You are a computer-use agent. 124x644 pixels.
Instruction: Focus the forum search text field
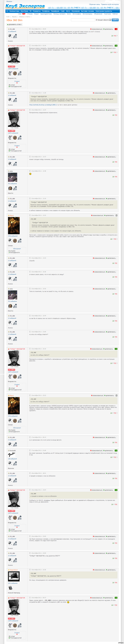tap(83, 20)
